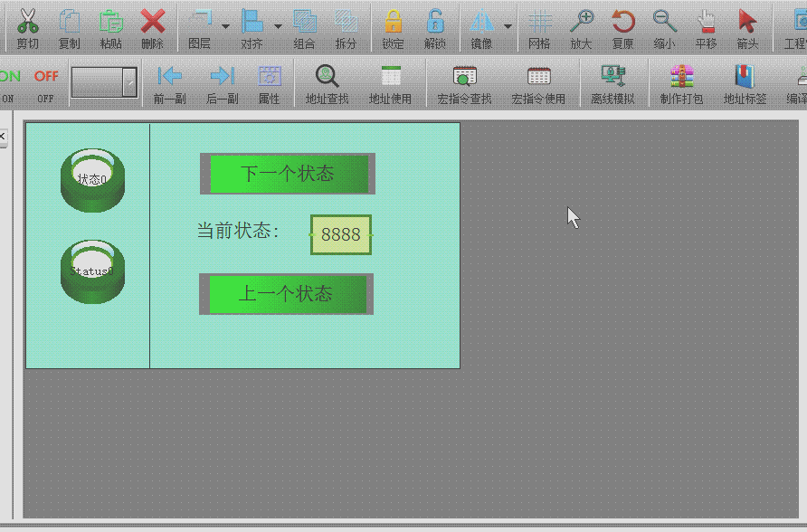Start Offline Simulation (离线模拟)

(x=612, y=78)
